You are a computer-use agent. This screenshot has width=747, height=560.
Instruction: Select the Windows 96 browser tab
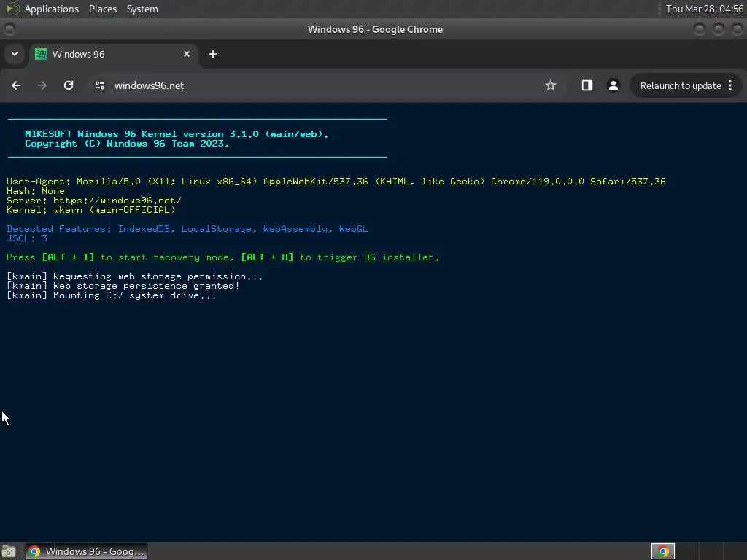pyautogui.click(x=115, y=54)
